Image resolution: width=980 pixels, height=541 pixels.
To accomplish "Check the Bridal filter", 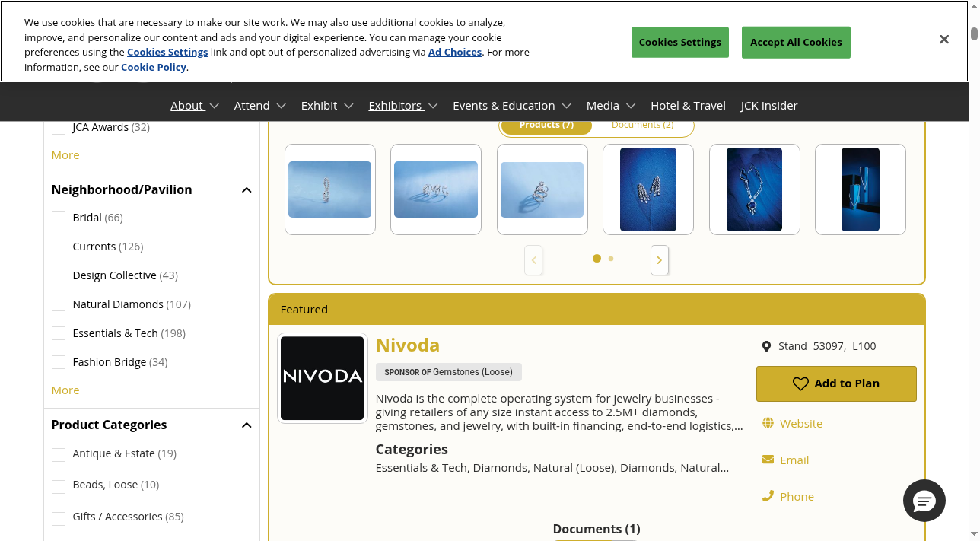I will pyautogui.click(x=59, y=218).
